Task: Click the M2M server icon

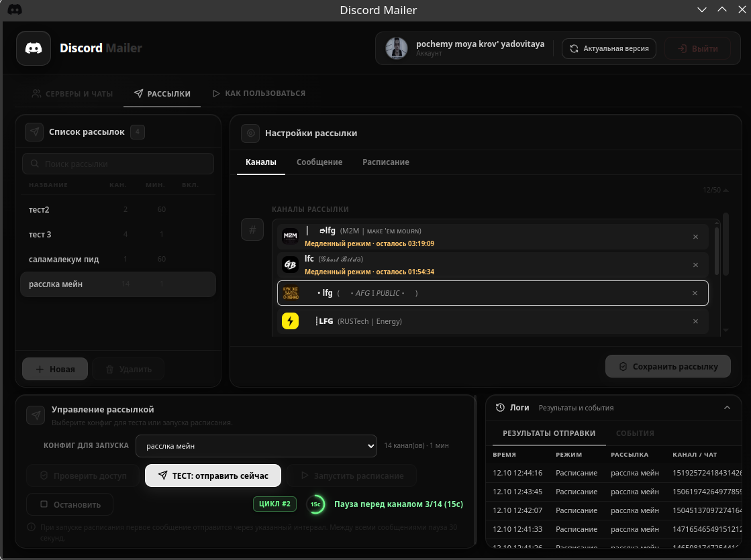Action: tap(290, 236)
